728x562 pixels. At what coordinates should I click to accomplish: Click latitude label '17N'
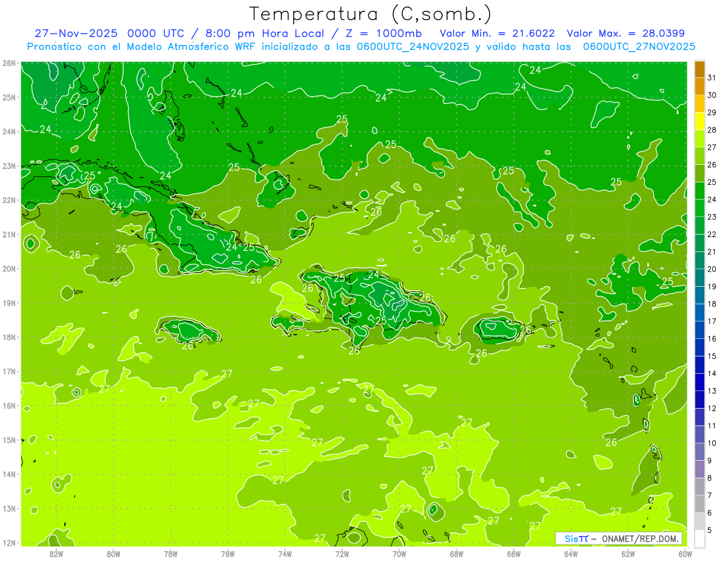point(10,371)
